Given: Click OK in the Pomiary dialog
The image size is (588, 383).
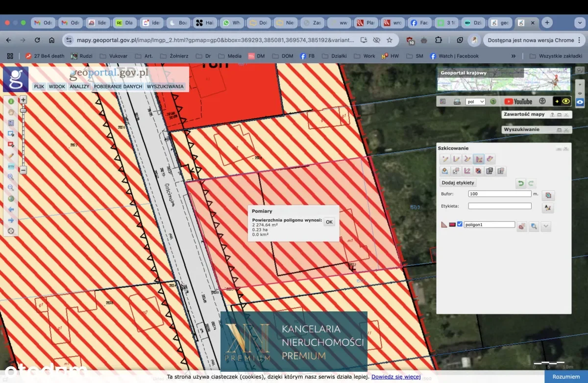Looking at the screenshot, I should [x=329, y=222].
